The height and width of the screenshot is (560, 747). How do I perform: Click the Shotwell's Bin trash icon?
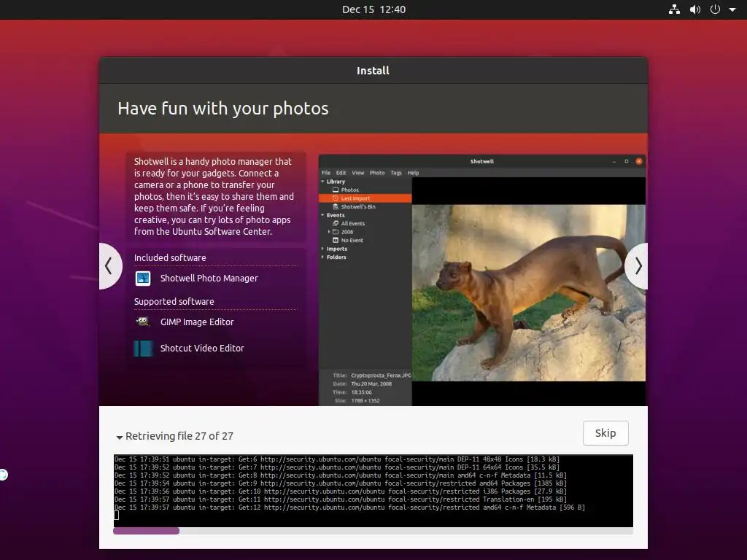[x=336, y=206]
